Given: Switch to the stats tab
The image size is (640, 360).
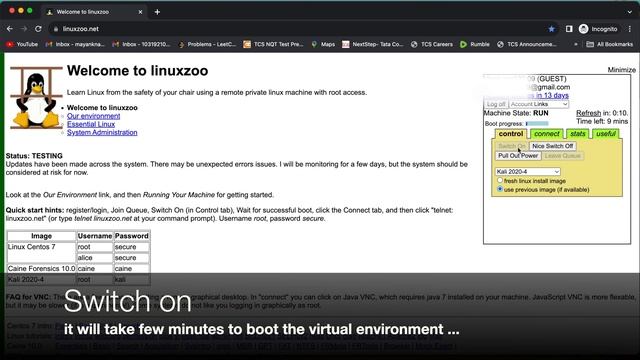Looking at the screenshot, I should point(578,134).
